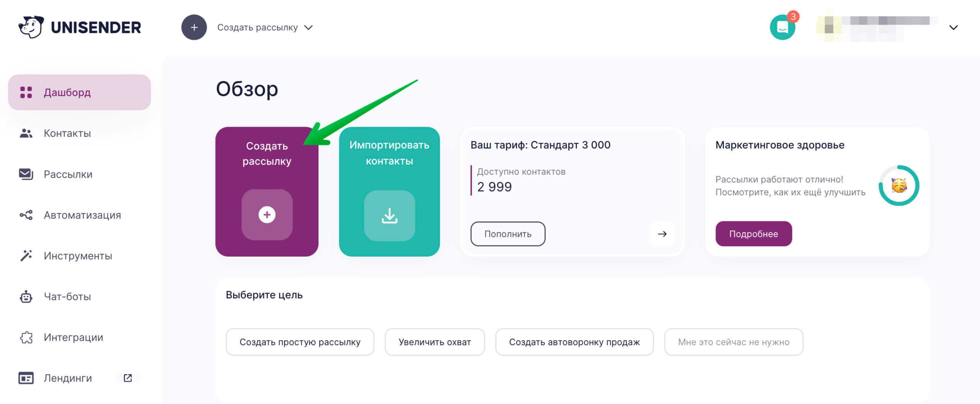The height and width of the screenshot is (404, 980).
Task: Expand the Создать рассылку dropdown at top
Action: 309,27
